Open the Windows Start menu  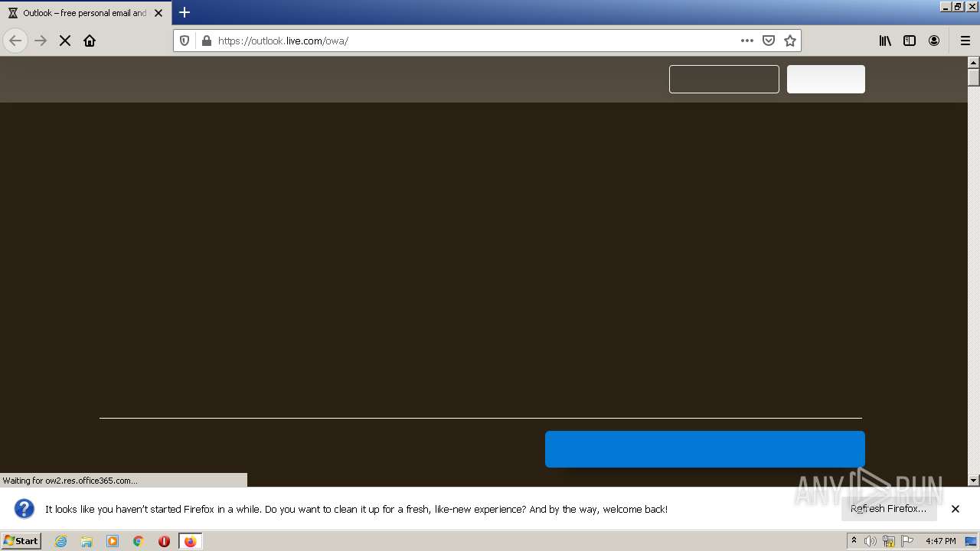tap(21, 541)
